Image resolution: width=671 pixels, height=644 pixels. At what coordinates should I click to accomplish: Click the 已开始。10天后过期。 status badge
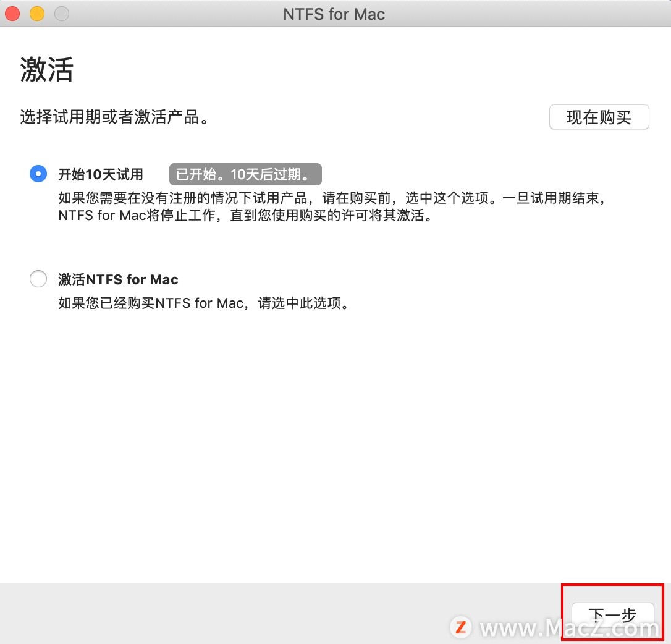245,174
